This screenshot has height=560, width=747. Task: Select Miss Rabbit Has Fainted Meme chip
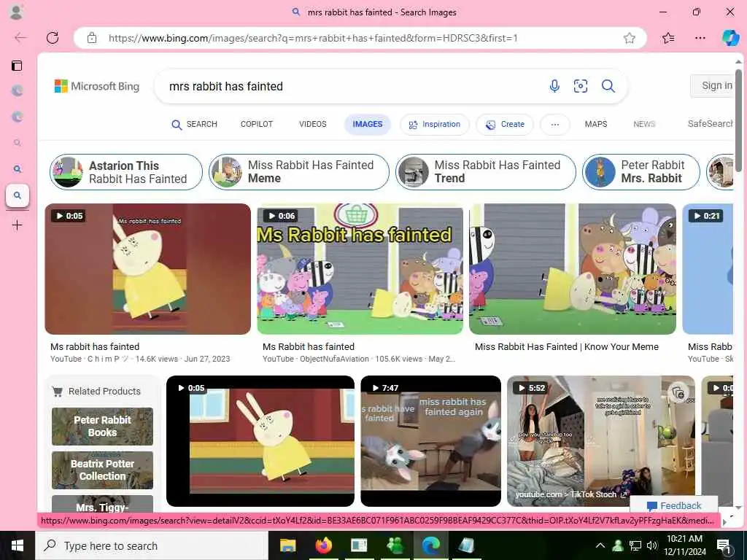click(x=299, y=172)
